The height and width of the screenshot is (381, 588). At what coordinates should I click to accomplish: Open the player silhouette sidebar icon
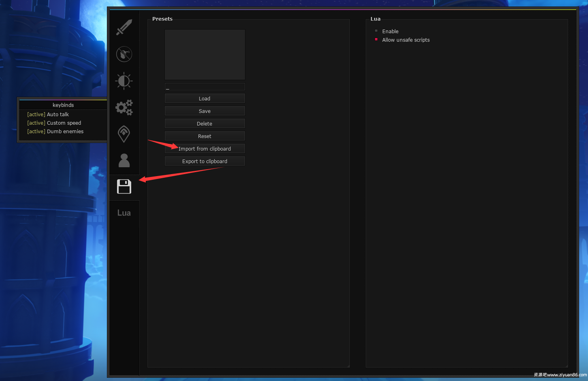(124, 160)
